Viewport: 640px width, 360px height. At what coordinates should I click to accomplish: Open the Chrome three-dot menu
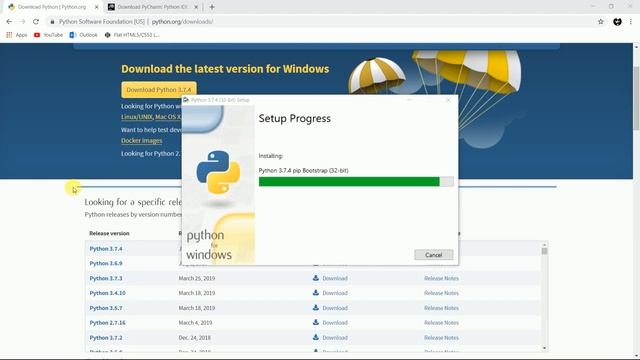coord(631,22)
